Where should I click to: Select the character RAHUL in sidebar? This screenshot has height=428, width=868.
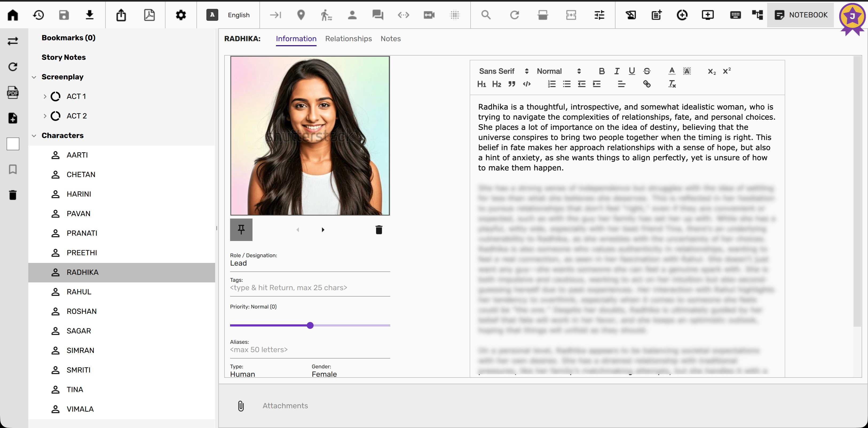pos(79,292)
